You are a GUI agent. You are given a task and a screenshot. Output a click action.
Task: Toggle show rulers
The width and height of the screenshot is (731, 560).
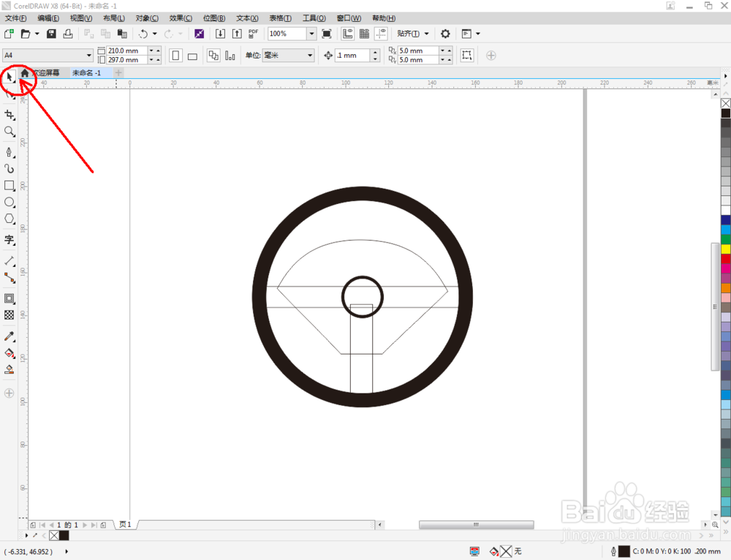click(x=348, y=34)
